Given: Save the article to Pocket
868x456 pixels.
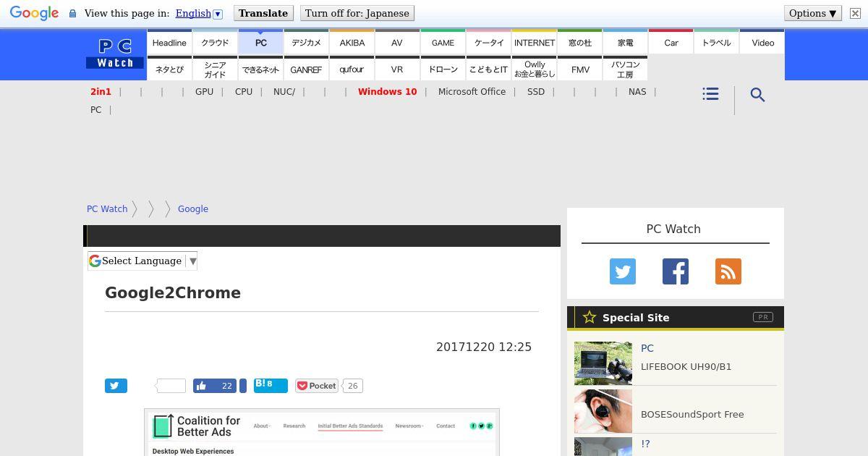Looking at the screenshot, I should (317, 386).
